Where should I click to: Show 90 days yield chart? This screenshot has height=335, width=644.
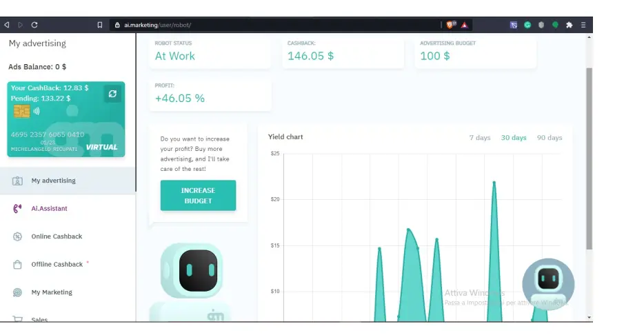[x=550, y=138]
